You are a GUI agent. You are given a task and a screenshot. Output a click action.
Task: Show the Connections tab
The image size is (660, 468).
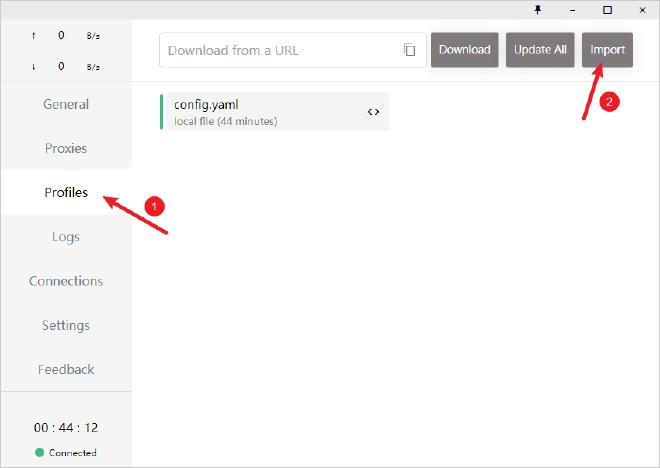pyautogui.click(x=66, y=281)
